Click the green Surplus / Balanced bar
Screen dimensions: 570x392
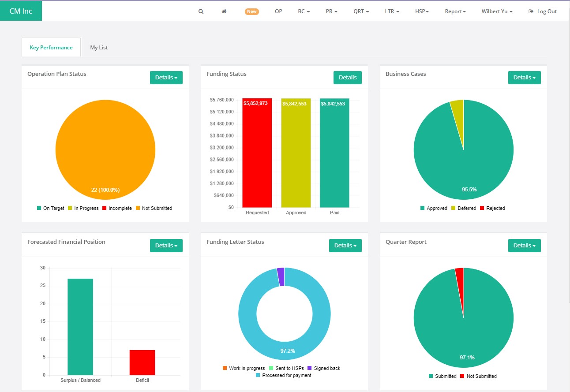click(80, 327)
